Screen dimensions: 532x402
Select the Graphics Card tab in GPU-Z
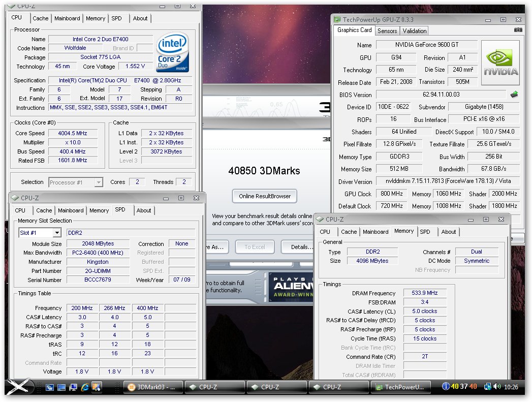click(x=354, y=30)
